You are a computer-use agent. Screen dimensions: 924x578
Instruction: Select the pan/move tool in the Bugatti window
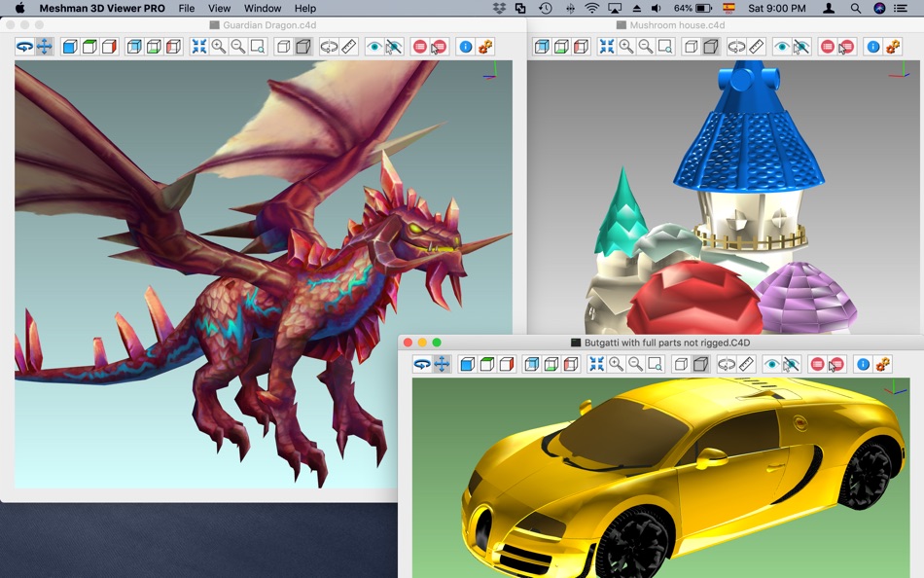coord(442,364)
